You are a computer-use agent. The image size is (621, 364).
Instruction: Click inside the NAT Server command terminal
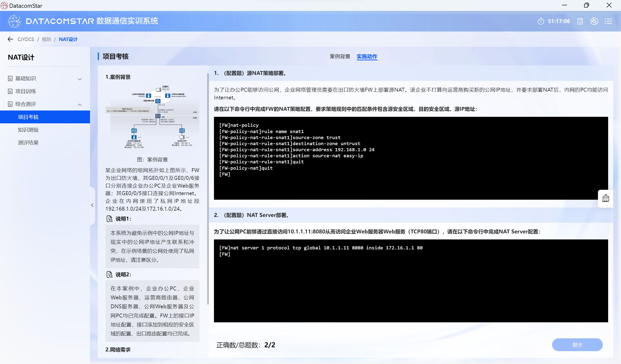[410, 283]
